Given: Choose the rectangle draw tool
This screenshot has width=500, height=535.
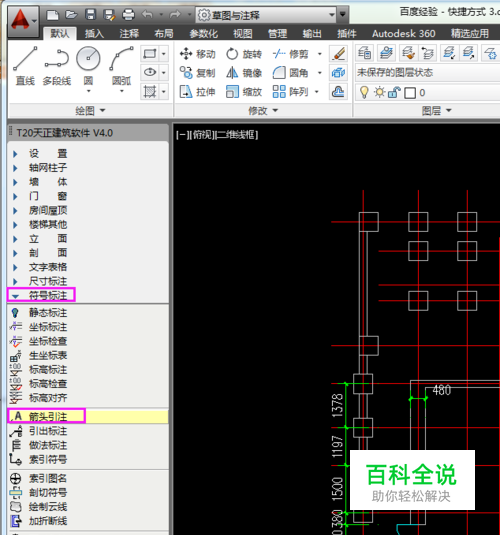Looking at the screenshot, I should [x=150, y=54].
